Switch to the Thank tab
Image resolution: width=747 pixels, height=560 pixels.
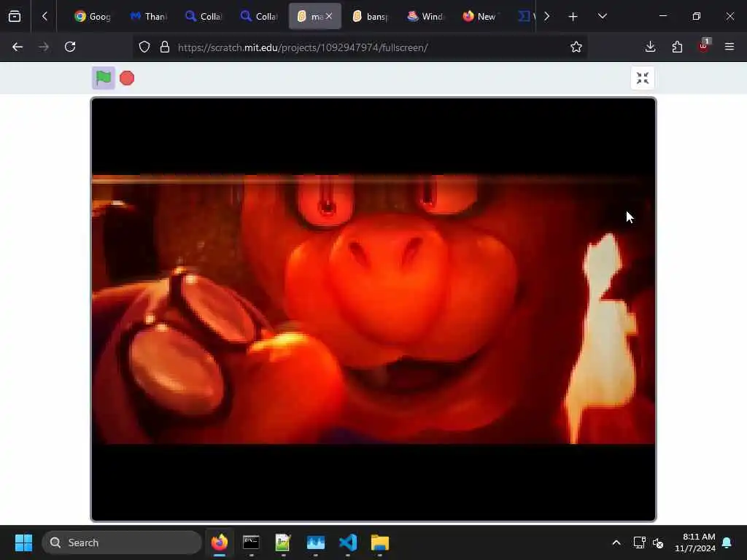click(148, 17)
